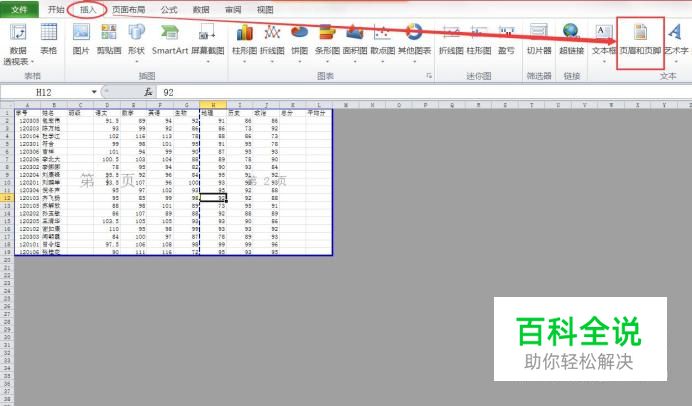The image size is (692, 406).
Task: Click Header and Footer (页眉和页脚)
Action: [640, 41]
